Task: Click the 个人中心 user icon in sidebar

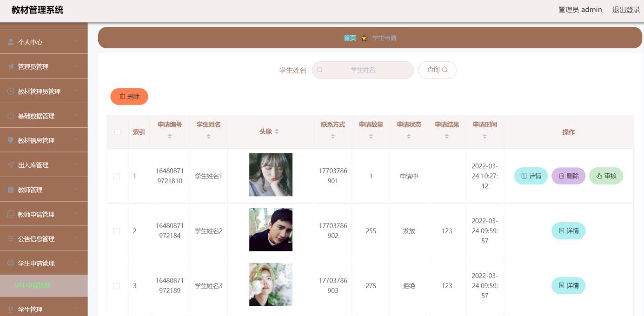Action: tap(11, 42)
